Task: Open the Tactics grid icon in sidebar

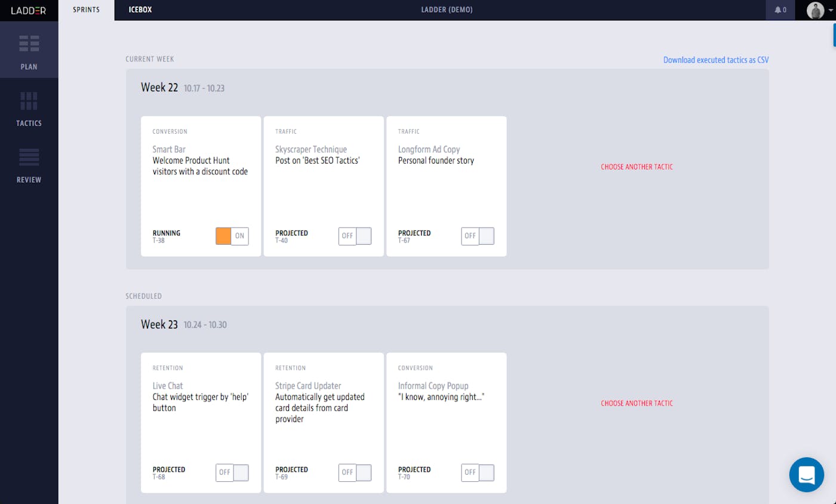Action: (x=29, y=101)
